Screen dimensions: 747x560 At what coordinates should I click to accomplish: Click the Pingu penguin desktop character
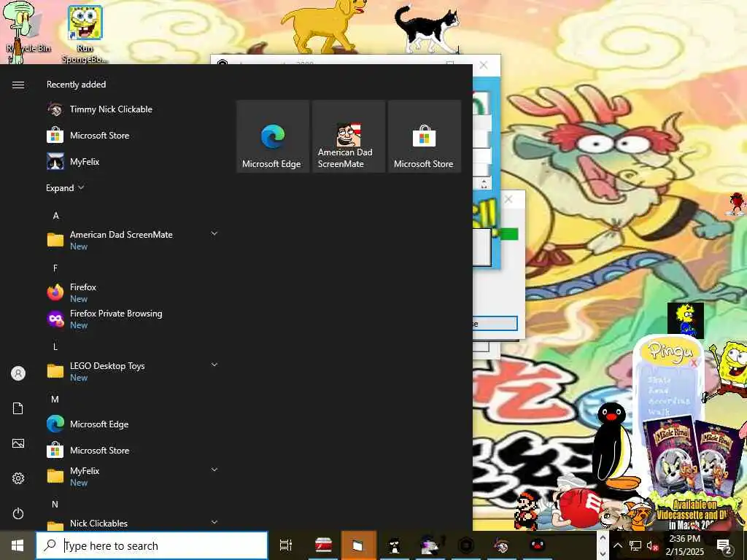point(614,447)
